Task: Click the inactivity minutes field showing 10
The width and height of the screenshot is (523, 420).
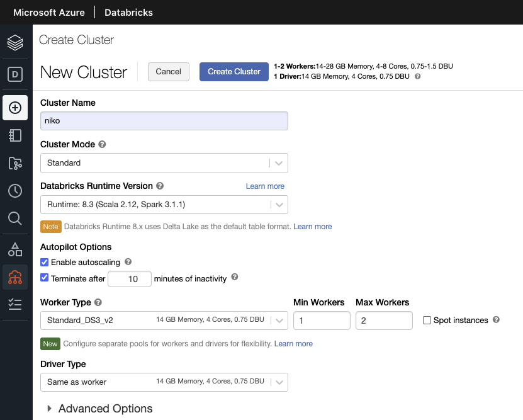Action: pos(130,279)
